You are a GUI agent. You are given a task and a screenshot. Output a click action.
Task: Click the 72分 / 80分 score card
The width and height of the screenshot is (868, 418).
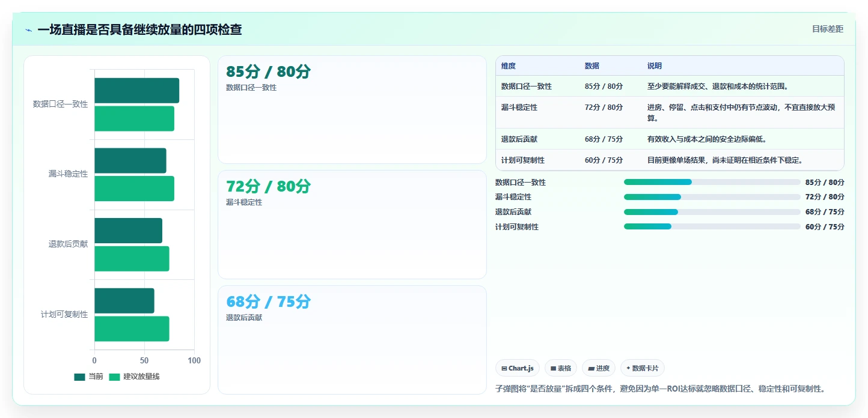tap(352, 225)
